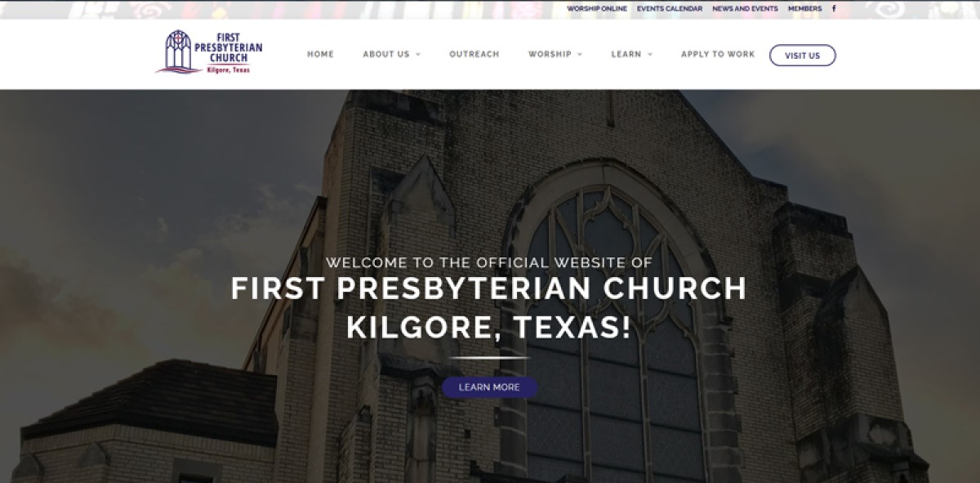Click the Learn More button
This screenshot has height=483, width=980.
click(x=489, y=387)
